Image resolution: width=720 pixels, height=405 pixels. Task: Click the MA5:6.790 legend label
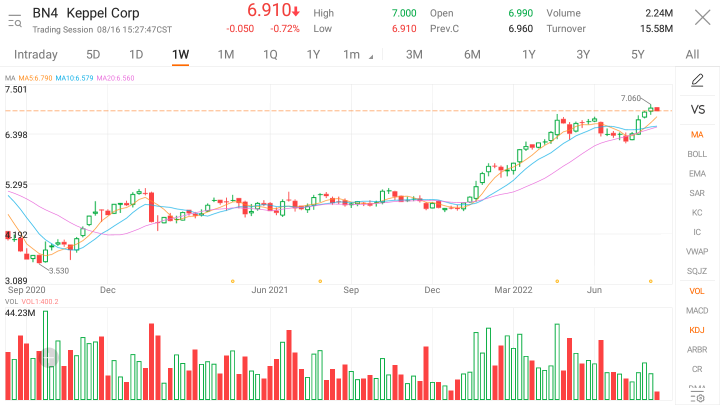[x=35, y=78]
